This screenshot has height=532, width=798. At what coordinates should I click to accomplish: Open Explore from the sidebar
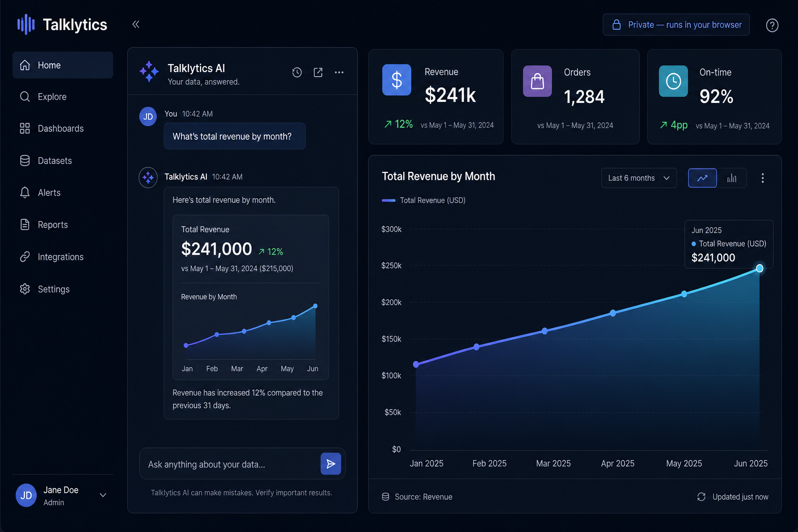(x=63, y=97)
